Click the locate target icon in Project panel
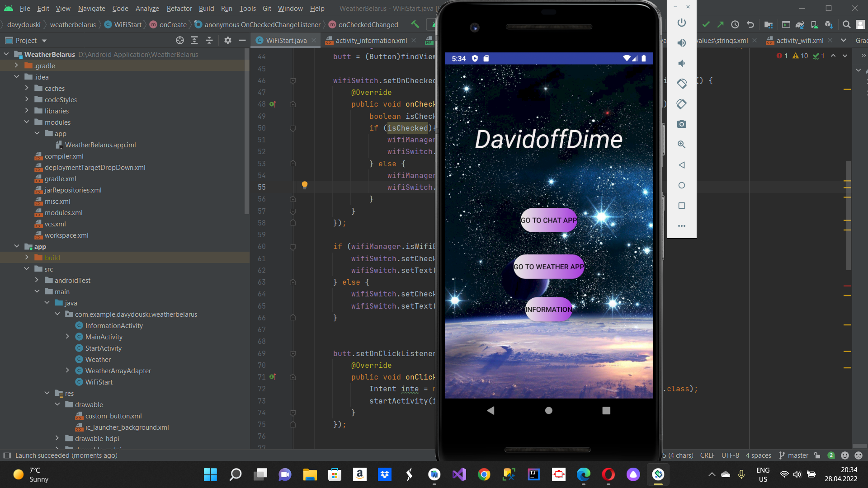 coord(180,40)
